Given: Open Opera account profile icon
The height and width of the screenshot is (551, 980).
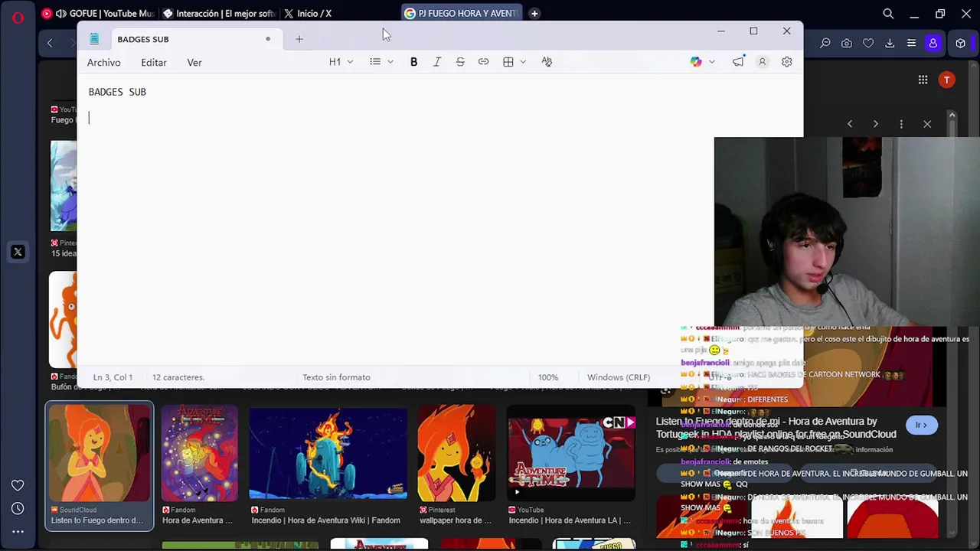Looking at the screenshot, I should tap(933, 44).
